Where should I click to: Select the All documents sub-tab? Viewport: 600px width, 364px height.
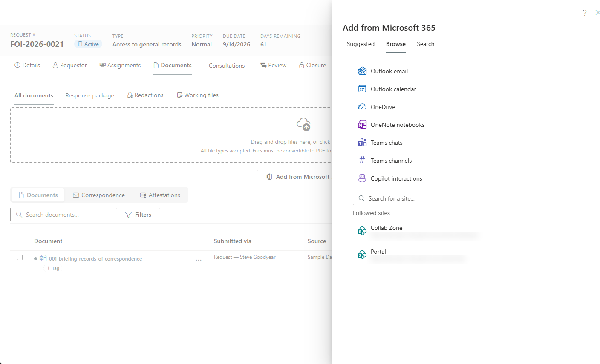(x=34, y=95)
